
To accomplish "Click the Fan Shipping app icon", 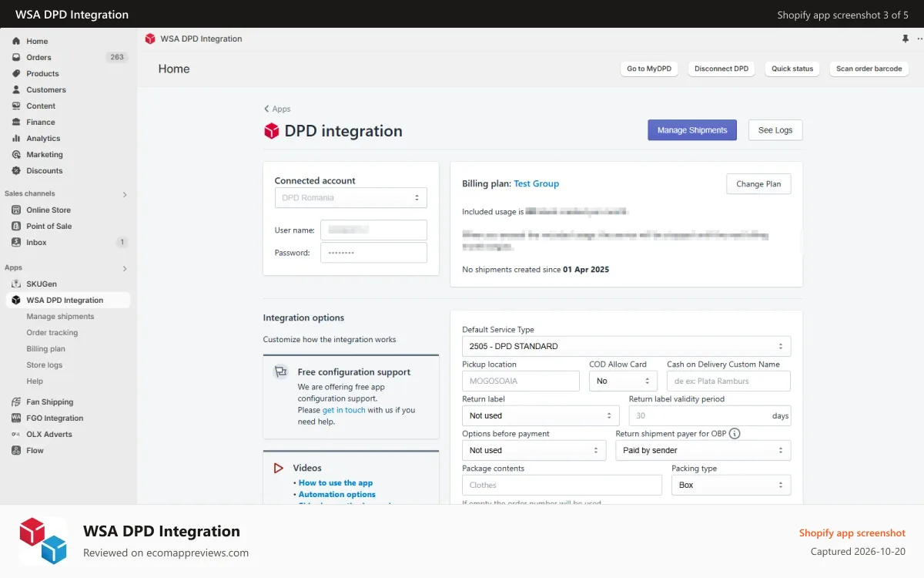I will click(16, 402).
